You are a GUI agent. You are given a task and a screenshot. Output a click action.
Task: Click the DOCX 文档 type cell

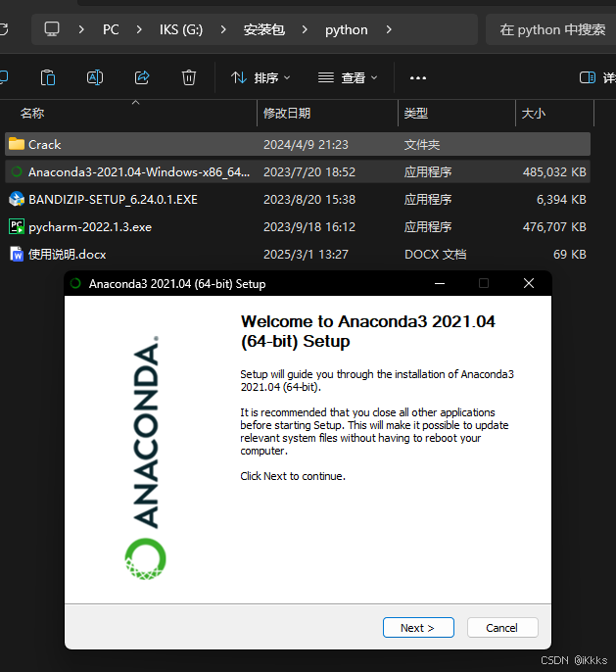(435, 255)
